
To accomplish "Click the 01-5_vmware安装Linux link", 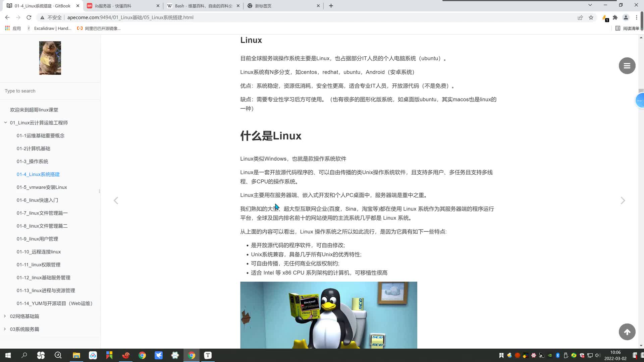I will tap(42, 188).
